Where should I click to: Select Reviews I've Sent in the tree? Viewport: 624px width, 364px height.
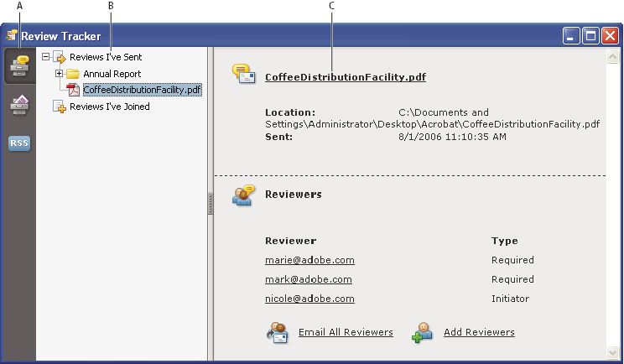(x=106, y=57)
